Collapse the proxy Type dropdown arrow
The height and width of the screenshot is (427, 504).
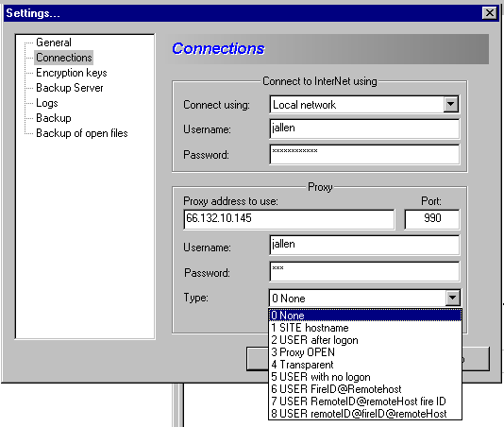(x=453, y=298)
